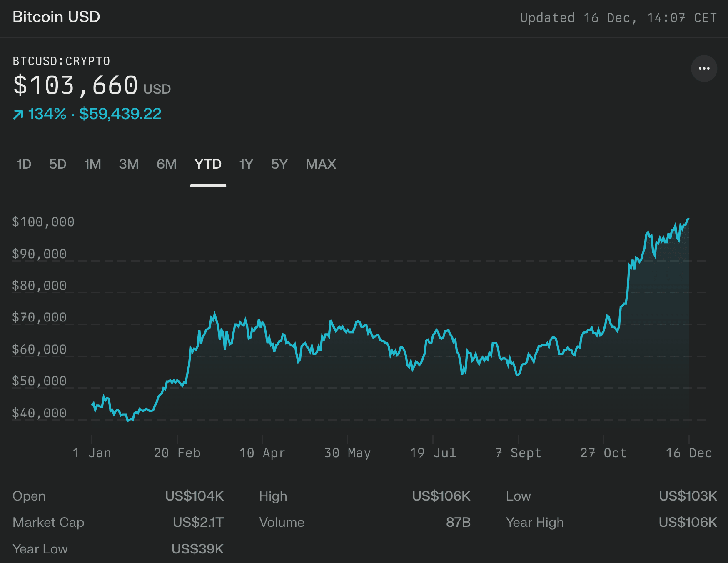Screen dimensions: 728x563
Task: Click the Open stat label
Action: [29, 496]
